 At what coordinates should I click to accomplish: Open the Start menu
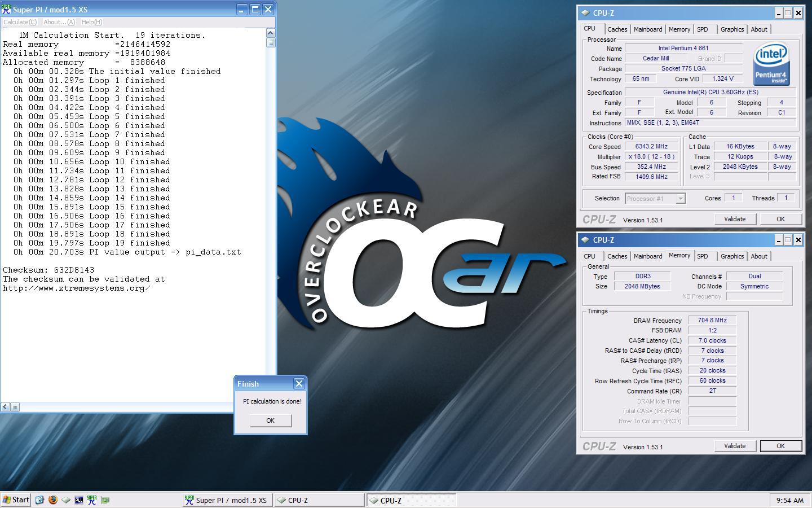(16, 500)
